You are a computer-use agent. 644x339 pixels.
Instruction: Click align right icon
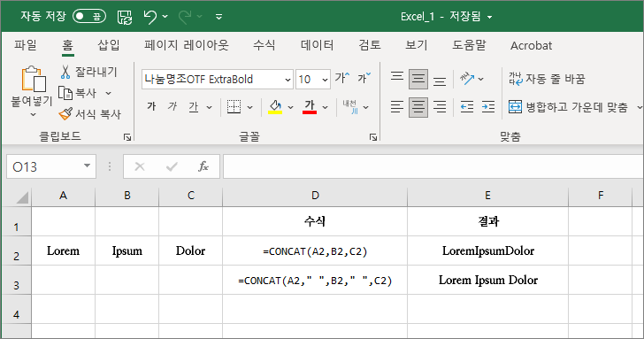[440, 107]
